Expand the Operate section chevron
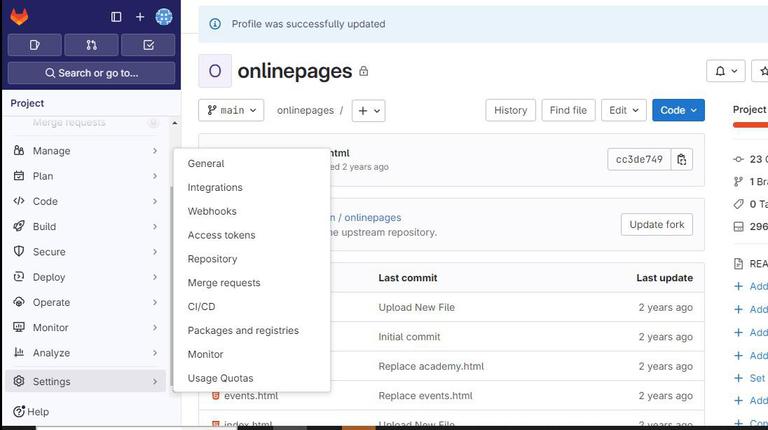 point(155,302)
